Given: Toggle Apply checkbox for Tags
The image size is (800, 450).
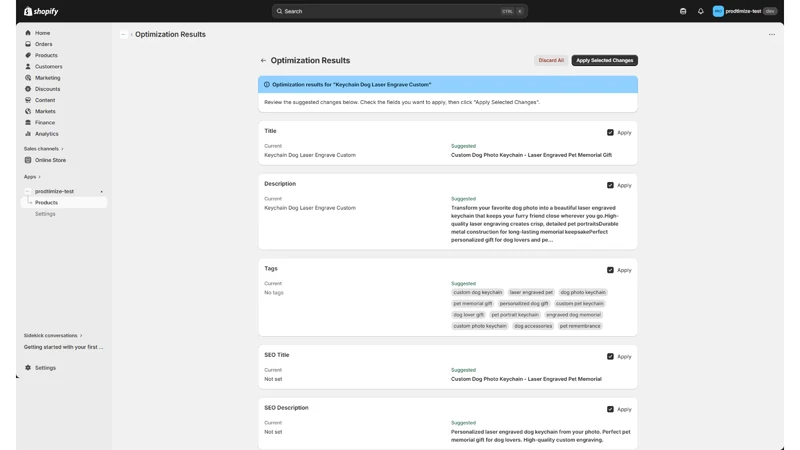Looking at the screenshot, I should coord(610,270).
